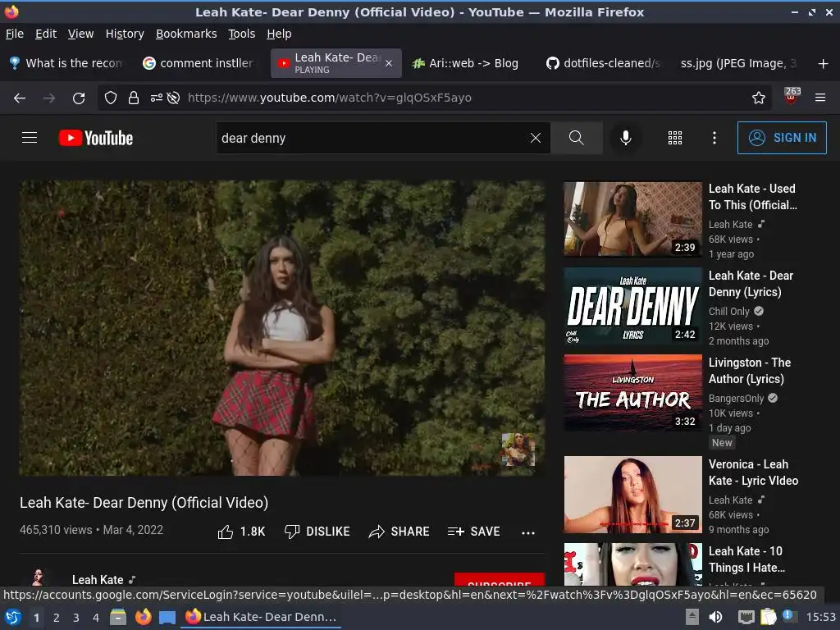Switch to 'comment instller' Google tab

point(200,63)
